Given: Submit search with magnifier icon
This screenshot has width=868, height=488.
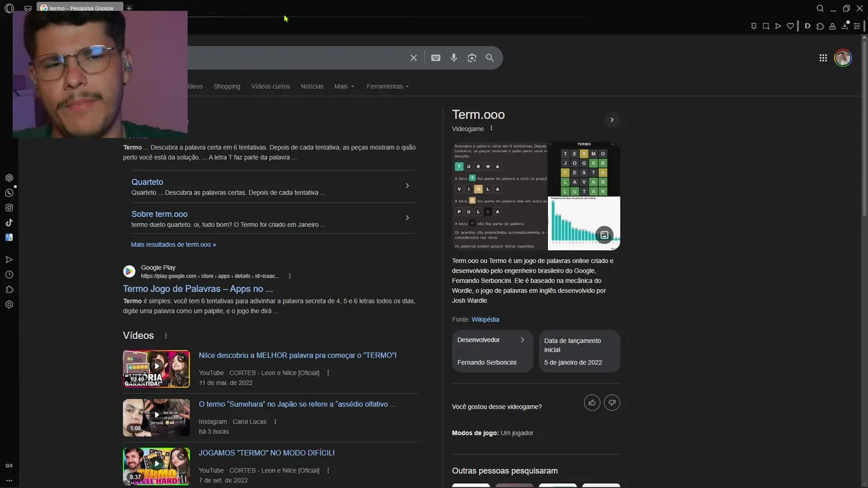Looking at the screenshot, I should (x=490, y=58).
